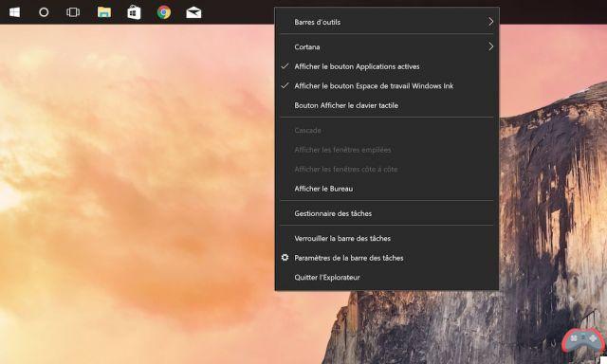The height and width of the screenshot is (364, 607).
Task: Open Task View from the taskbar
Action: [73, 12]
